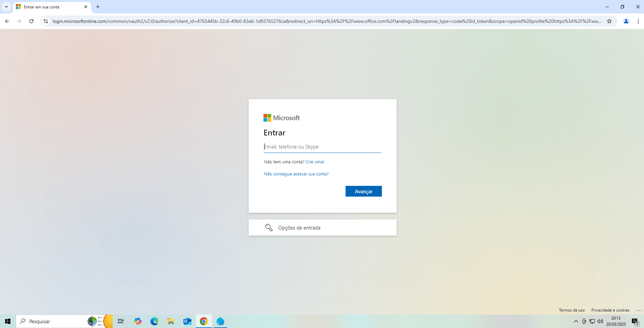The width and height of the screenshot is (644, 328).
Task: Open File Explorer from the taskbar
Action: [171, 321]
